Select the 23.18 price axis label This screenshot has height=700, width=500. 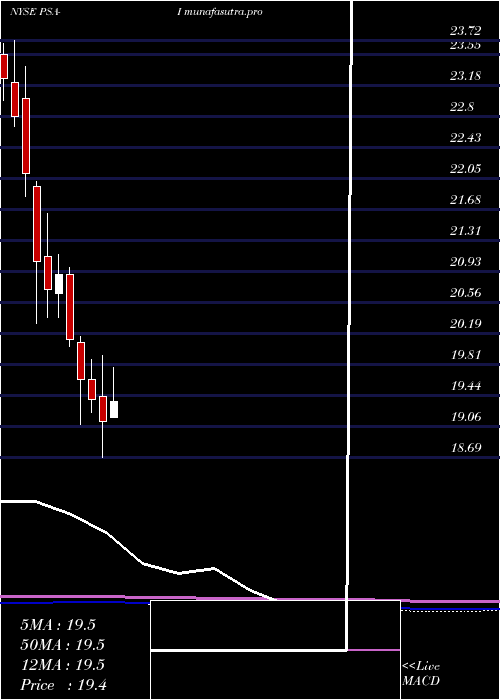pyautogui.click(x=466, y=75)
